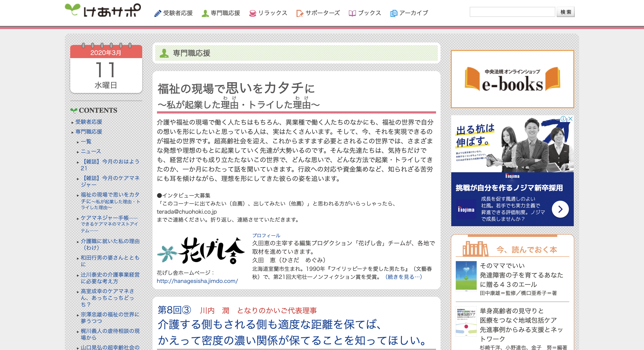This screenshot has width=644, height=350.
Task: Click the round arrow button in Nojima ad
Action: [x=560, y=209]
